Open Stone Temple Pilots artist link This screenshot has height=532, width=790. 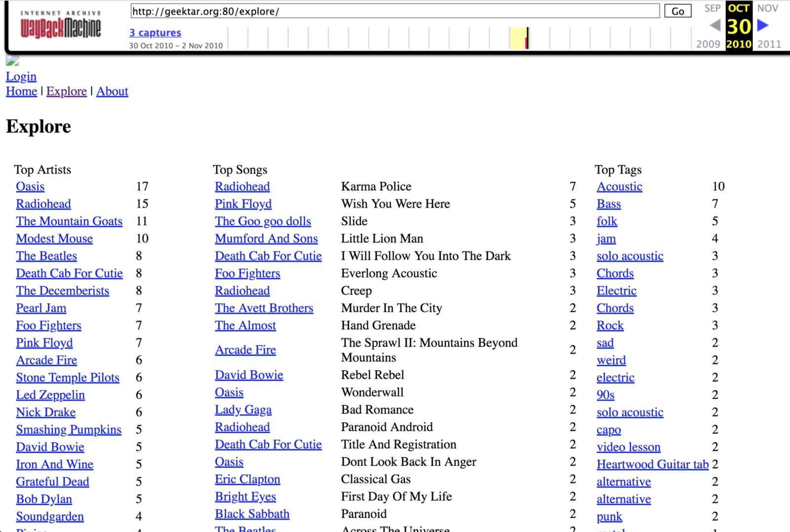tap(68, 378)
